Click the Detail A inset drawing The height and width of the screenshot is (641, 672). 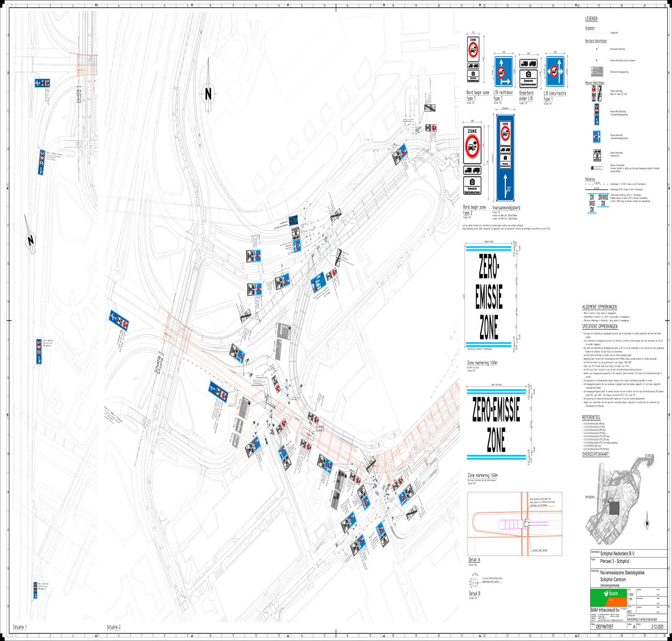(514, 524)
